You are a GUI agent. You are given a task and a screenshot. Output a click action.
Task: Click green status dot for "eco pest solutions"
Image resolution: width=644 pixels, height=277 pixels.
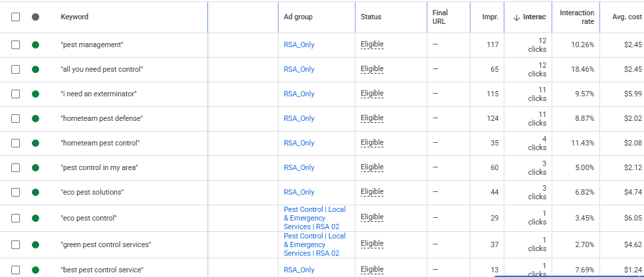[x=35, y=193]
